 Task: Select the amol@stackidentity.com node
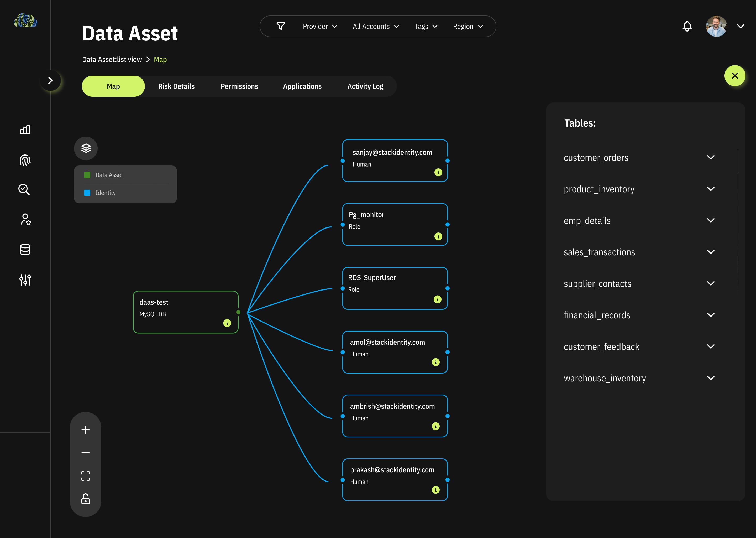click(395, 352)
